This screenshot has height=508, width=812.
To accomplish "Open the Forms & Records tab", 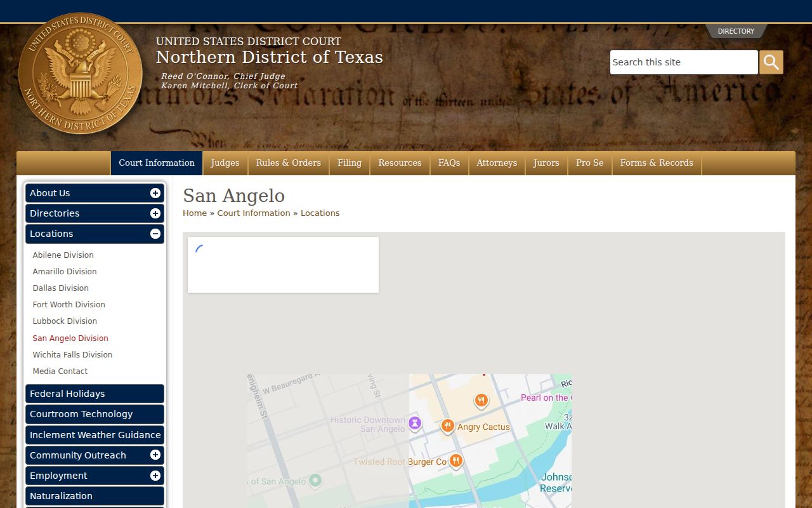I will tap(657, 163).
